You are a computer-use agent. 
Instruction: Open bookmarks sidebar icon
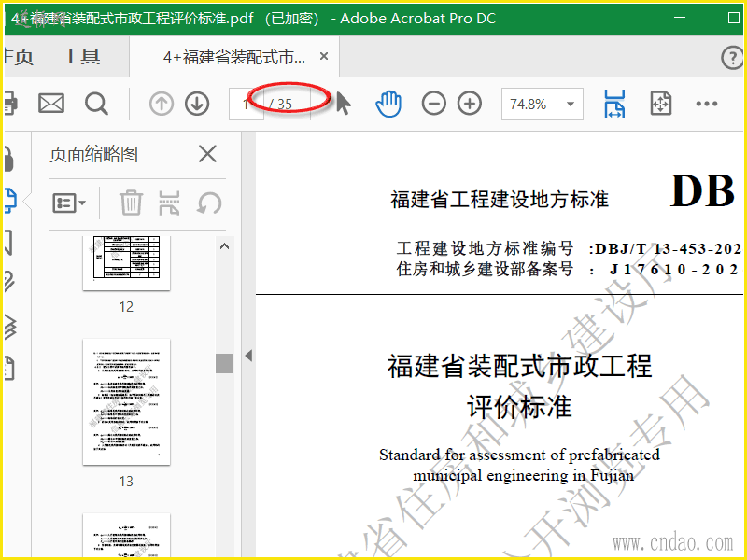[x=8, y=243]
